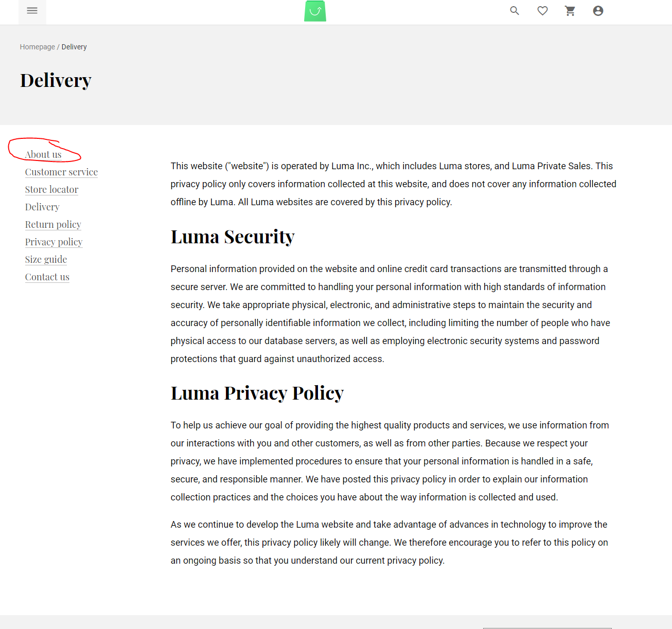The image size is (672, 629).
Task: Open the Privacy policy page
Action: pyautogui.click(x=54, y=242)
